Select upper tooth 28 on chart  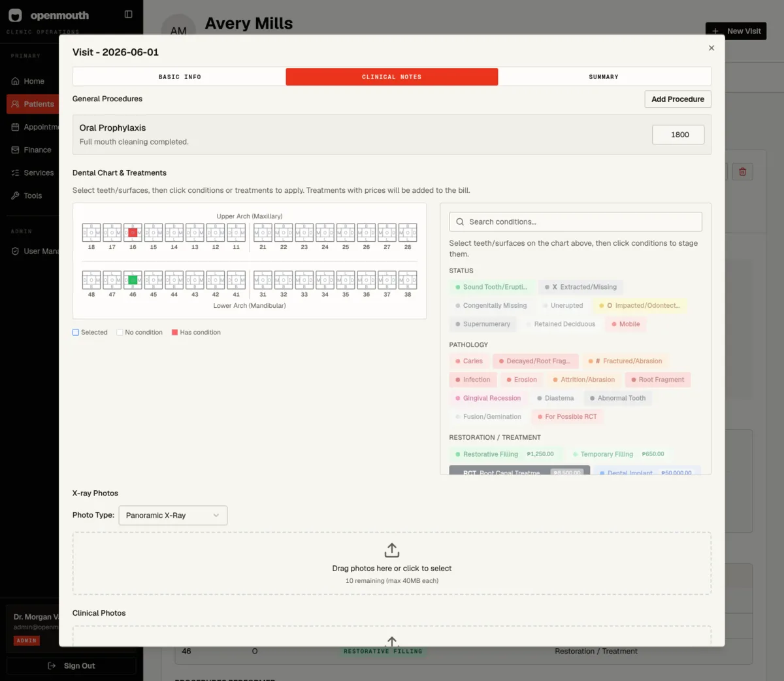tap(408, 233)
